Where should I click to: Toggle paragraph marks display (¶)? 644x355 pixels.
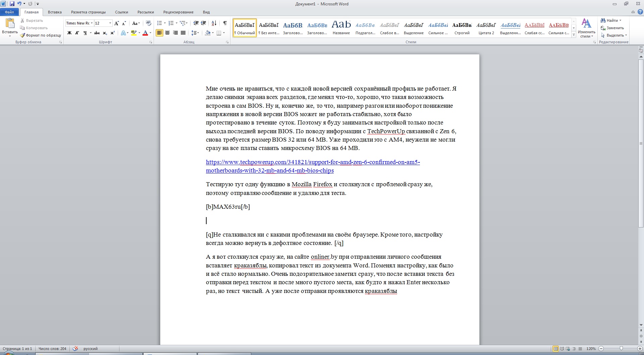click(225, 23)
